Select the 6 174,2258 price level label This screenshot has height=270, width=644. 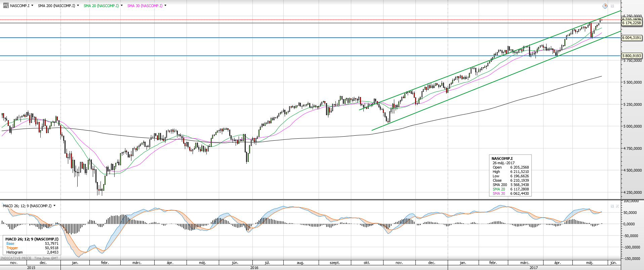[x=632, y=23]
